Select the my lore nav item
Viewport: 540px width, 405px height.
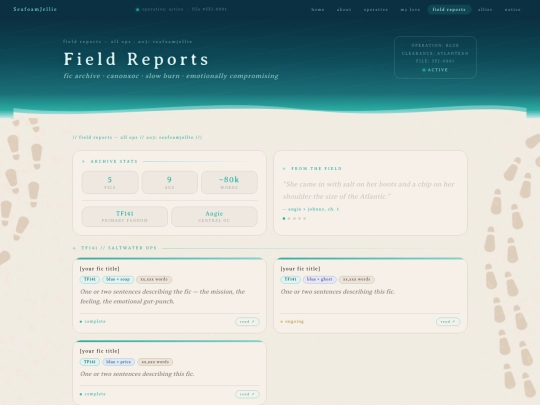pos(410,10)
